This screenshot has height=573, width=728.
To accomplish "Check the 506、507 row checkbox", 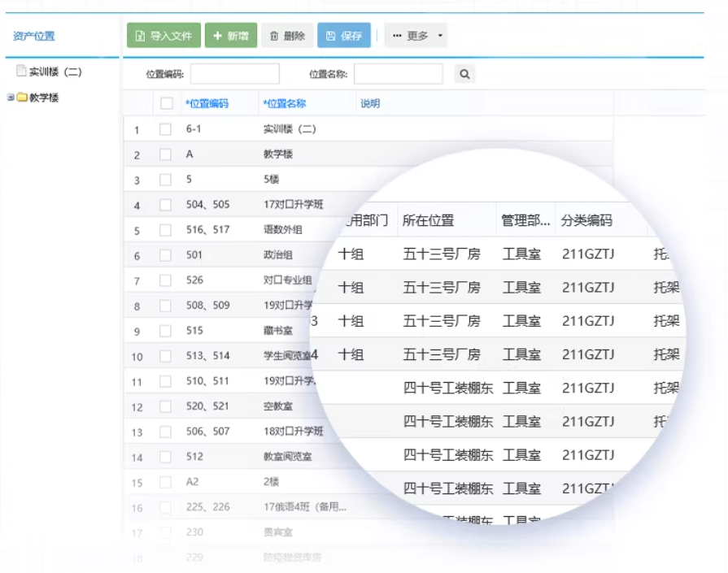I will (165, 432).
